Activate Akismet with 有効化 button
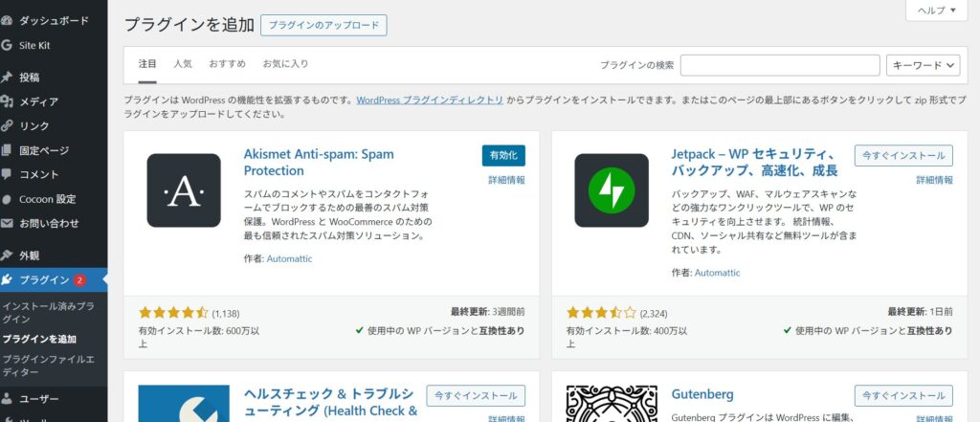The height and width of the screenshot is (422, 980). (503, 156)
